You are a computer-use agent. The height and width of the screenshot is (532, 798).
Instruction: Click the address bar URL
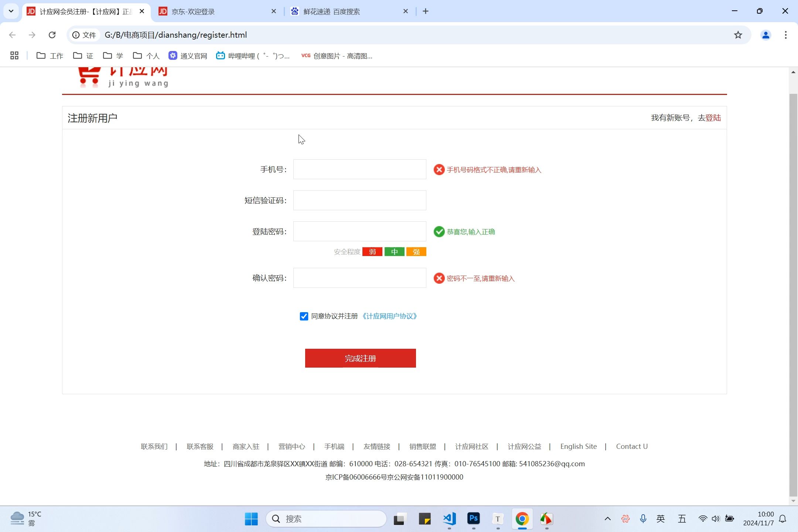coord(176,35)
